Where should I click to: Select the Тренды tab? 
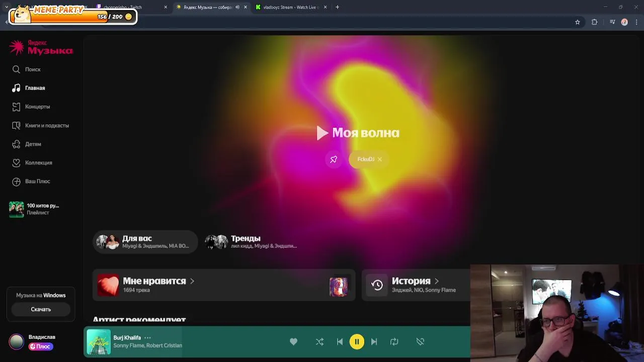(252, 242)
